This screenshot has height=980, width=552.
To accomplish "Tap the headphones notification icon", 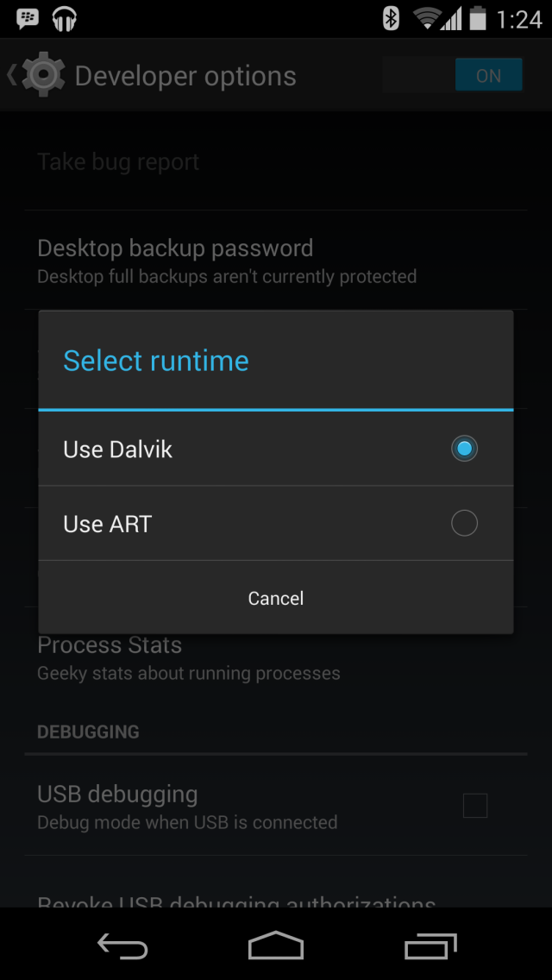I will [65, 18].
